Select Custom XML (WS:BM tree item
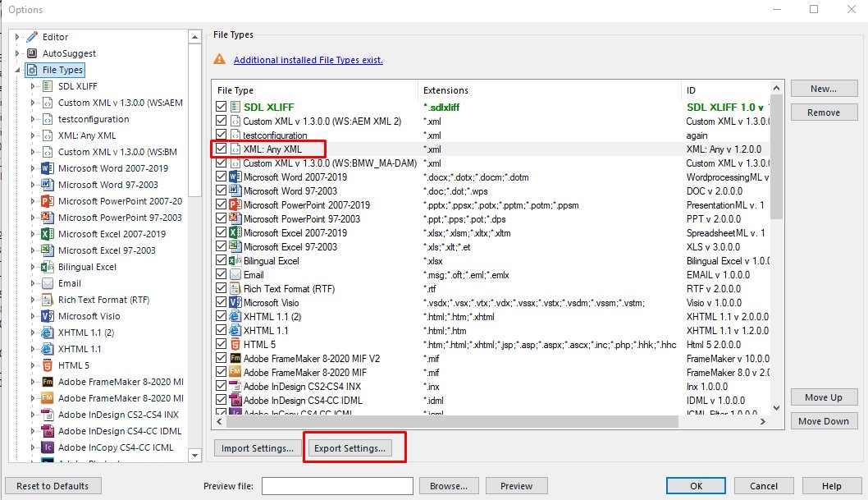 [117, 152]
